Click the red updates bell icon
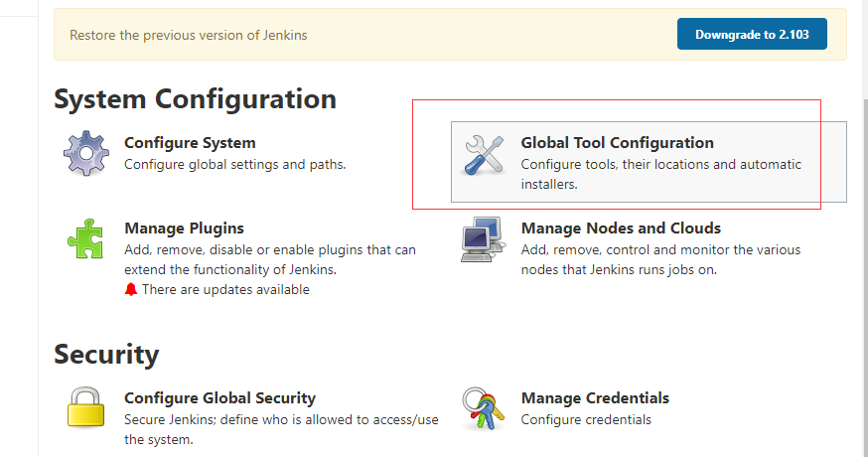Image resolution: width=868 pixels, height=457 pixels. point(131,289)
